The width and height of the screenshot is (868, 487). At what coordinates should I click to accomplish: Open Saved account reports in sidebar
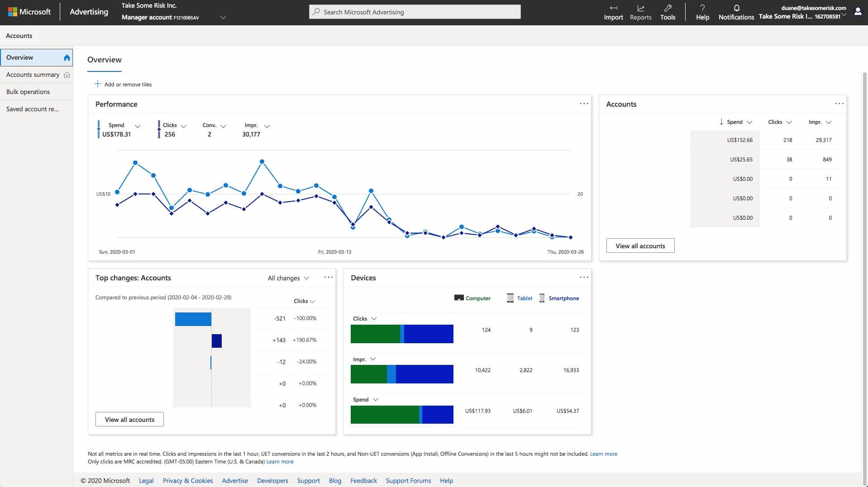pyautogui.click(x=36, y=109)
